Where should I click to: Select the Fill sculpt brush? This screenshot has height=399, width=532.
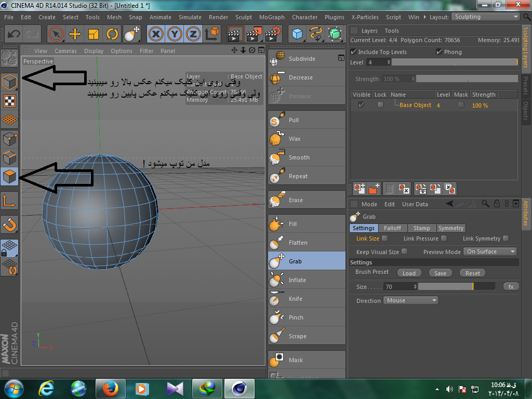click(x=307, y=224)
